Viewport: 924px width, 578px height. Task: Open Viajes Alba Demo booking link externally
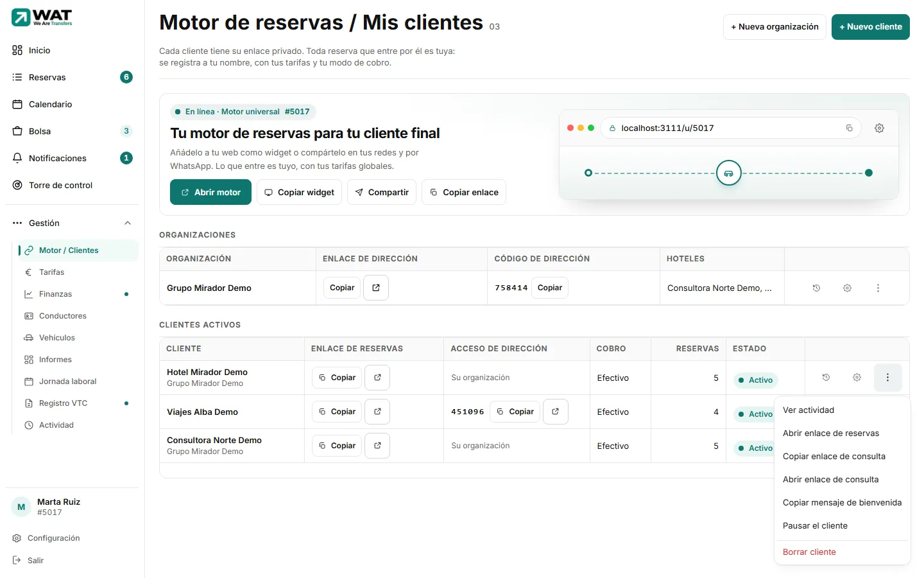click(377, 412)
